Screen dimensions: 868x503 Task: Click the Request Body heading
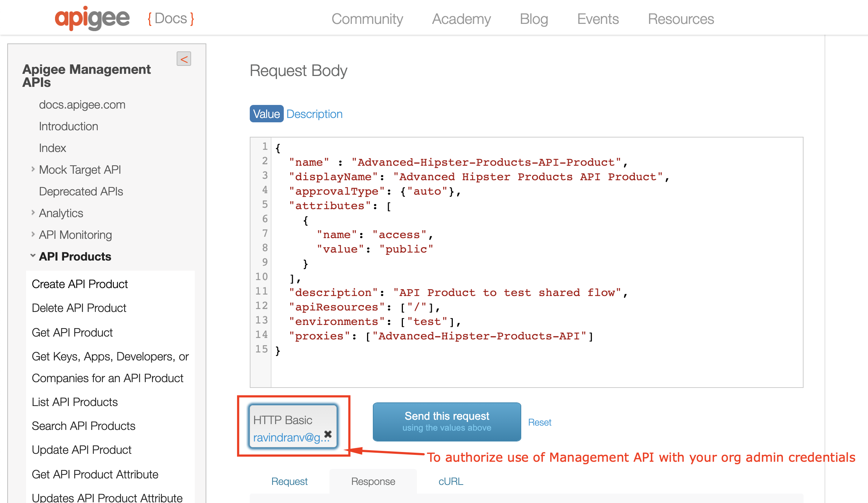(x=298, y=71)
